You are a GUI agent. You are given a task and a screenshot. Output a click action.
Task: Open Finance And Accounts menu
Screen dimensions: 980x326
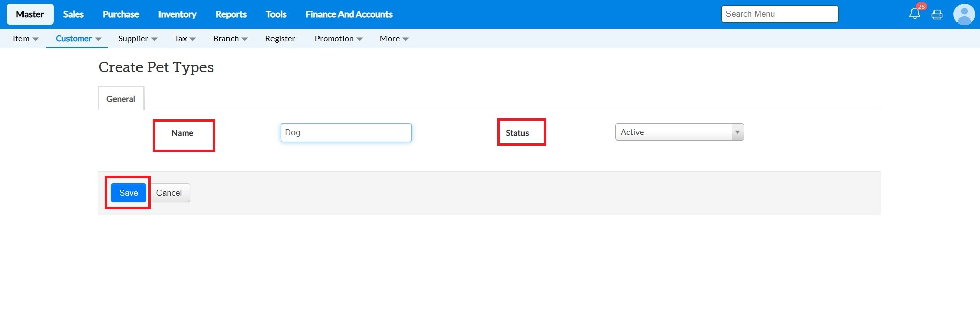tap(349, 14)
